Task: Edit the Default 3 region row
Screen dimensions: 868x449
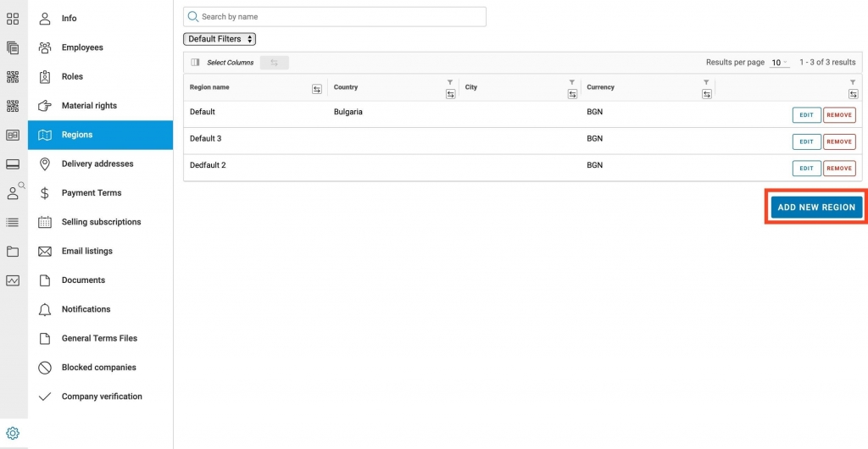Action: pos(806,141)
